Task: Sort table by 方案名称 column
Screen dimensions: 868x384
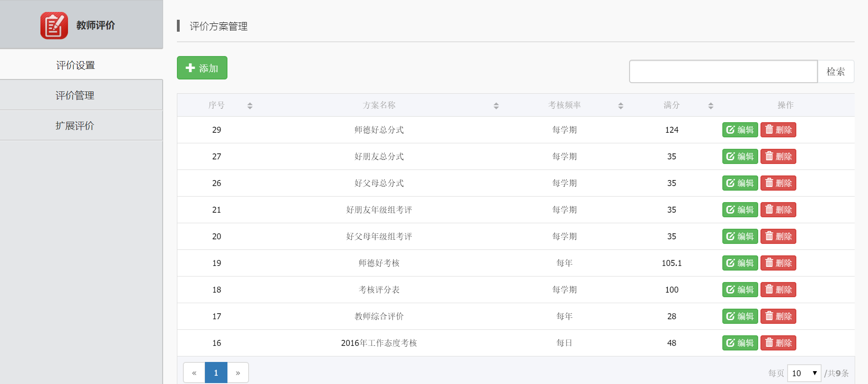Action: pyautogui.click(x=496, y=106)
